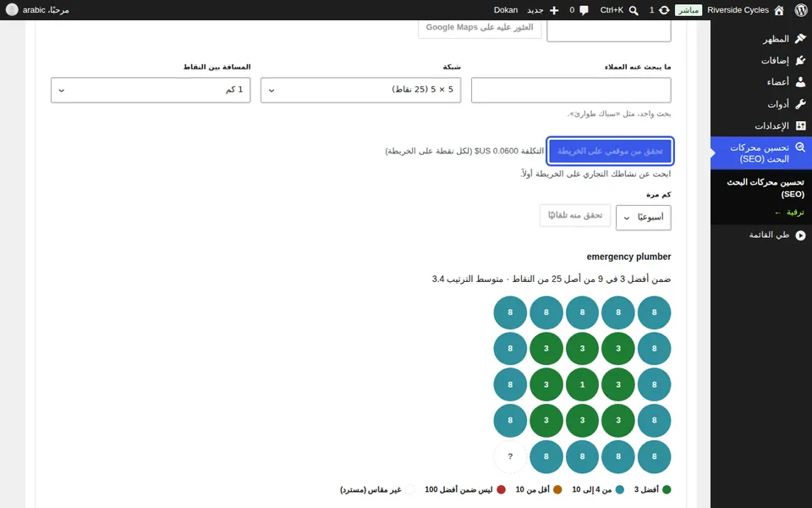
Task: Click the متوسط الترتيب 3.4 summary text
Action: click(468, 279)
